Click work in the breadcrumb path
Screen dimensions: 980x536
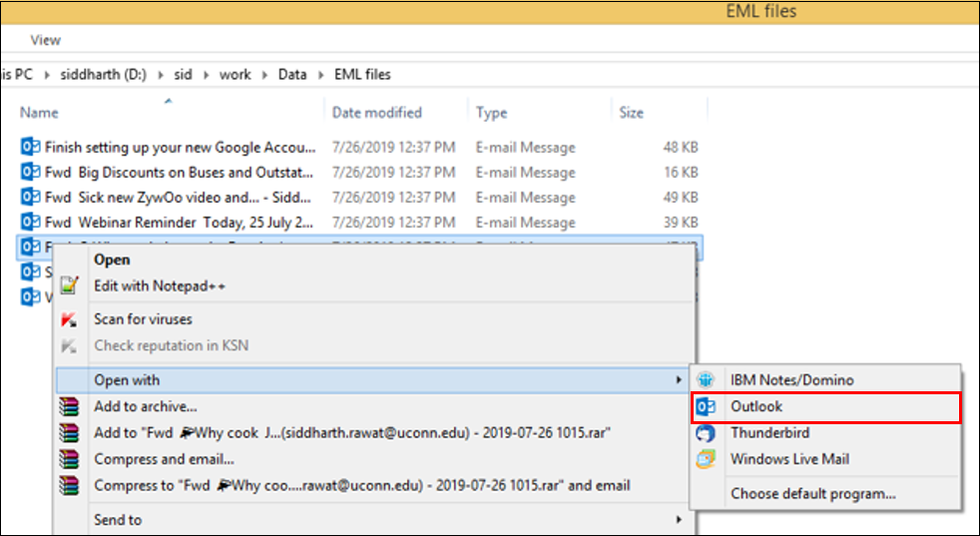click(235, 75)
